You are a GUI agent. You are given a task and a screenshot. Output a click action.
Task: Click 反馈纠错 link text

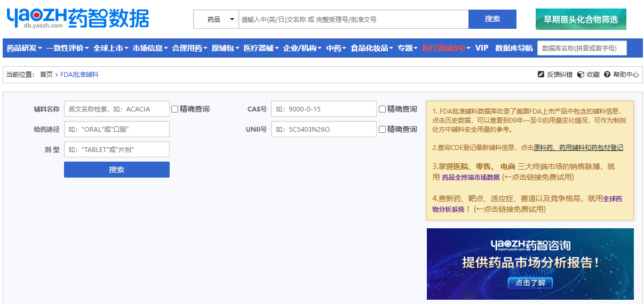[x=560, y=75]
